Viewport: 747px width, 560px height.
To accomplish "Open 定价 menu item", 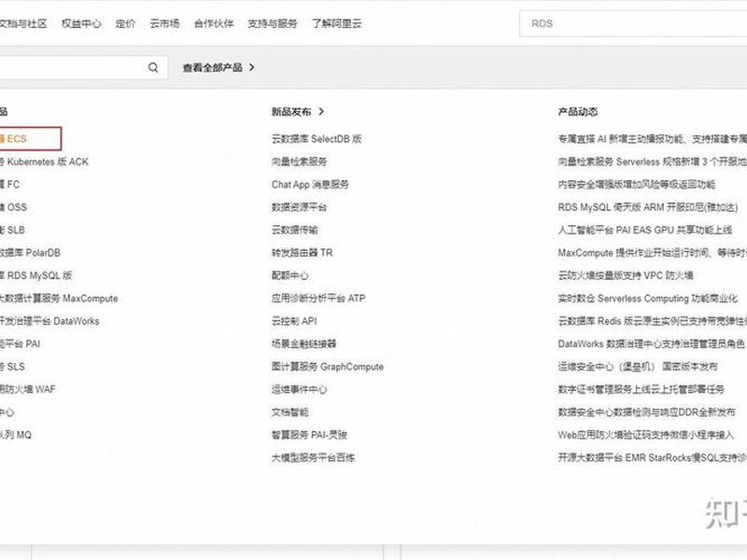I will click(x=125, y=24).
